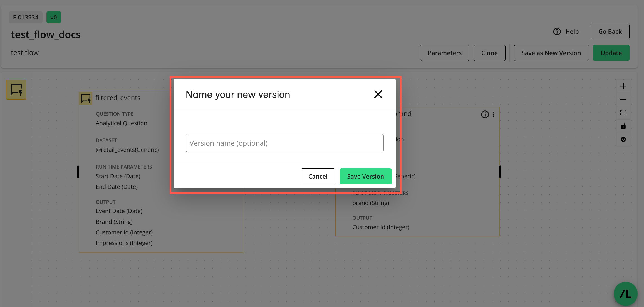Select the filtered_events node icon
The image size is (644, 307).
[85, 98]
